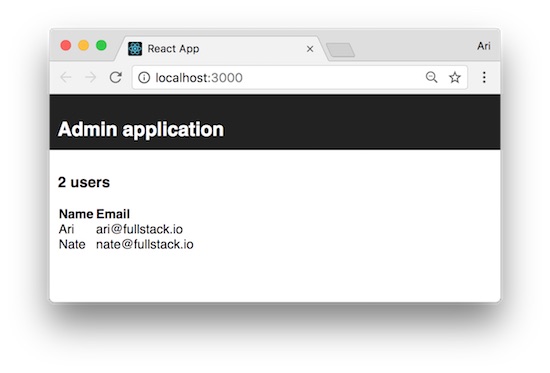Open a new tab with the blank tab button

pos(340,50)
